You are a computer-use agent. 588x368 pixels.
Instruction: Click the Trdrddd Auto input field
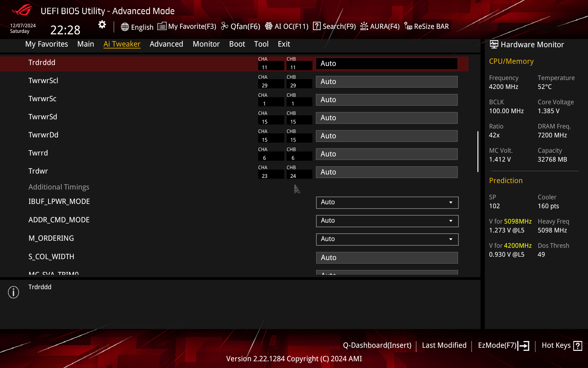pos(386,63)
